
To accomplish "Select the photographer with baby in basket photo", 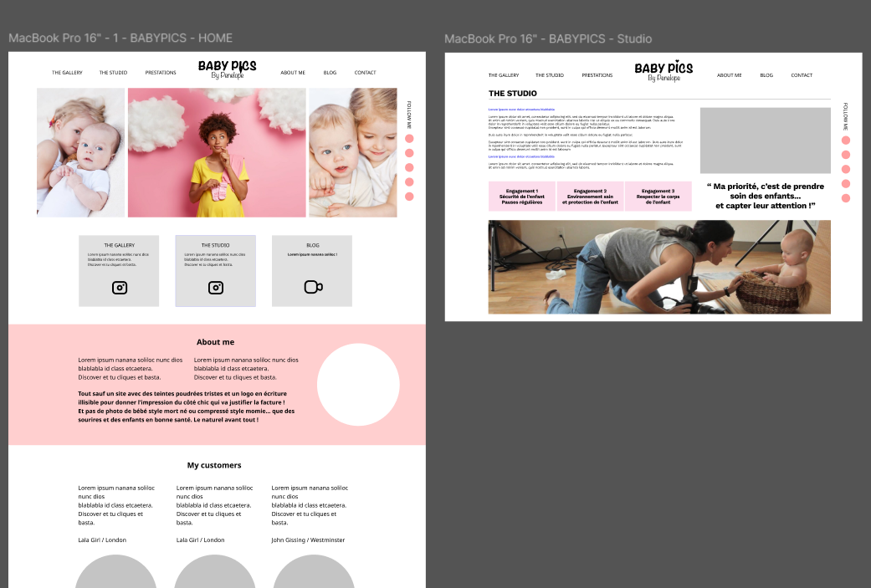I will [659, 267].
